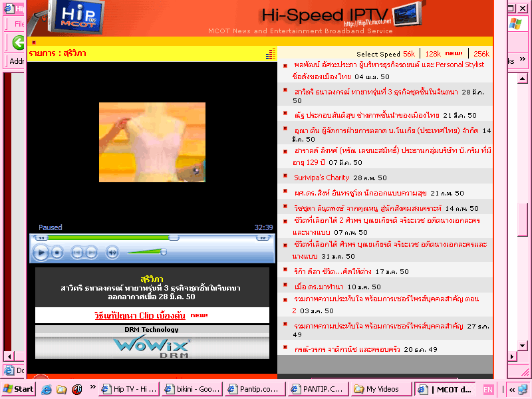
Task: Click the green Back button in the browser behind
Action: pyautogui.click(x=18, y=43)
